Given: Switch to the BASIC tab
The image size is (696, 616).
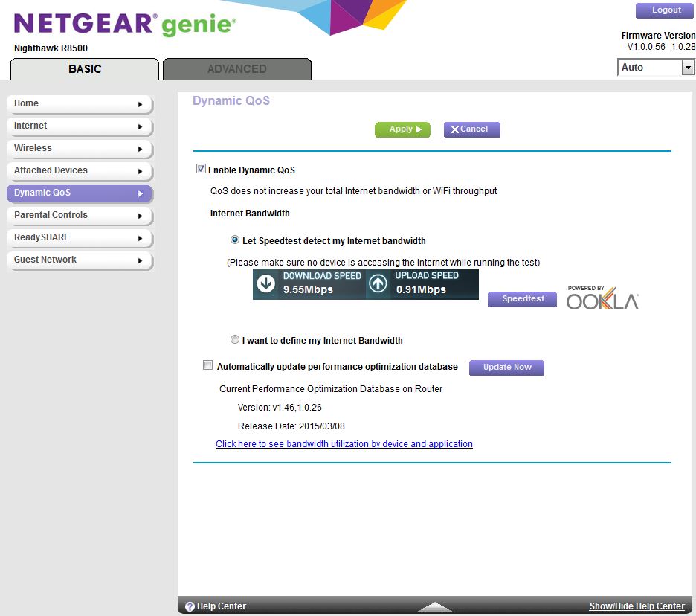Looking at the screenshot, I should [x=84, y=69].
